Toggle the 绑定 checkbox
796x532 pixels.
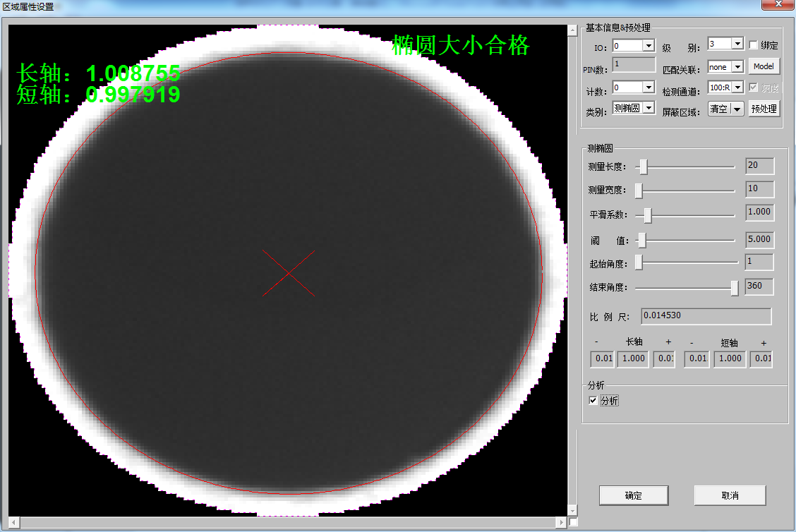[x=754, y=45]
